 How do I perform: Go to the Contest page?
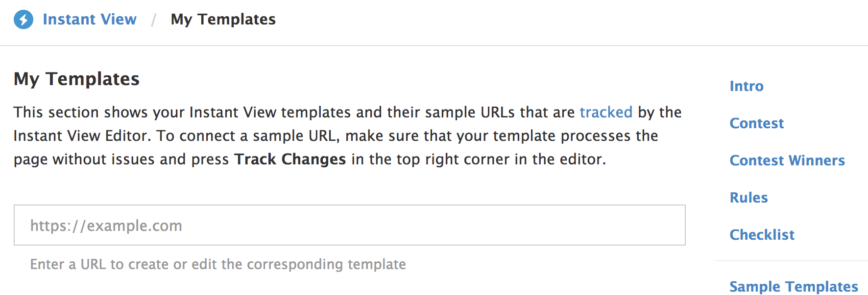coord(756,123)
